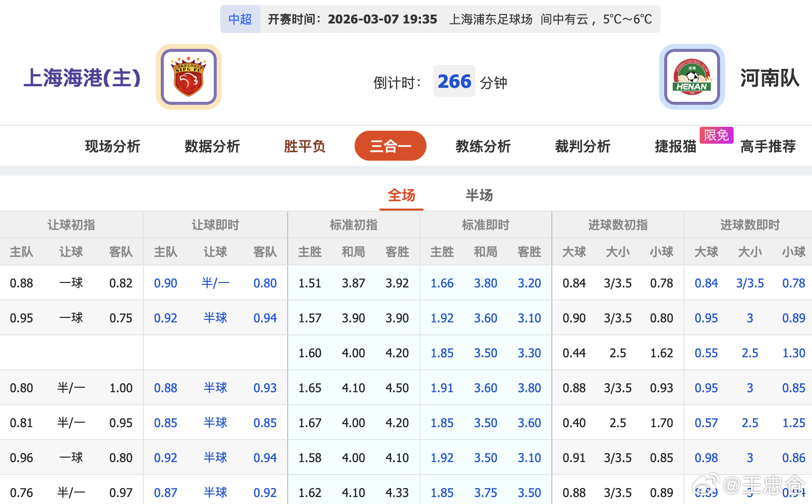812x504 pixels.
Task: Click the 中超 league label
Action: [x=240, y=19]
